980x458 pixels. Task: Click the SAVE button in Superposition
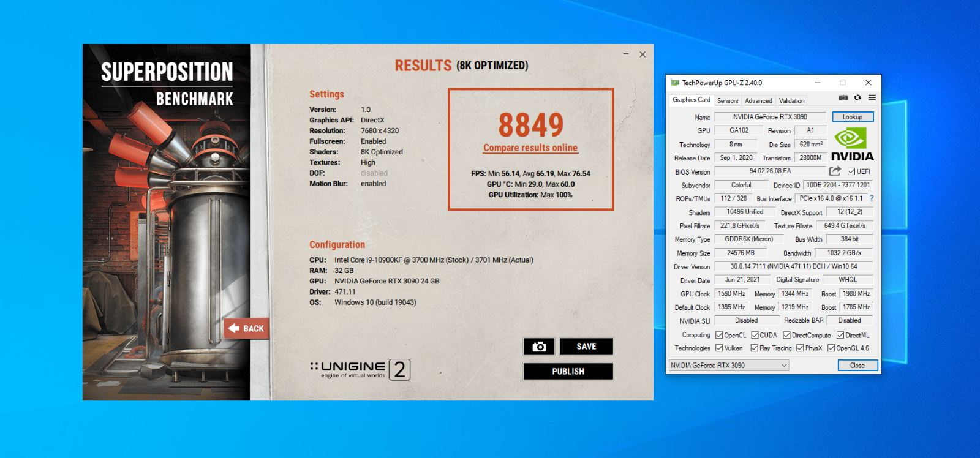click(x=586, y=347)
